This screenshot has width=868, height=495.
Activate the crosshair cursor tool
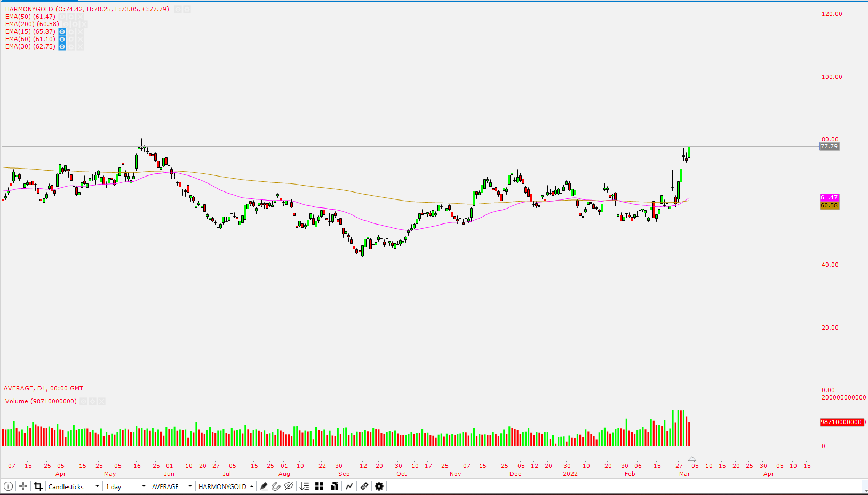tap(23, 486)
